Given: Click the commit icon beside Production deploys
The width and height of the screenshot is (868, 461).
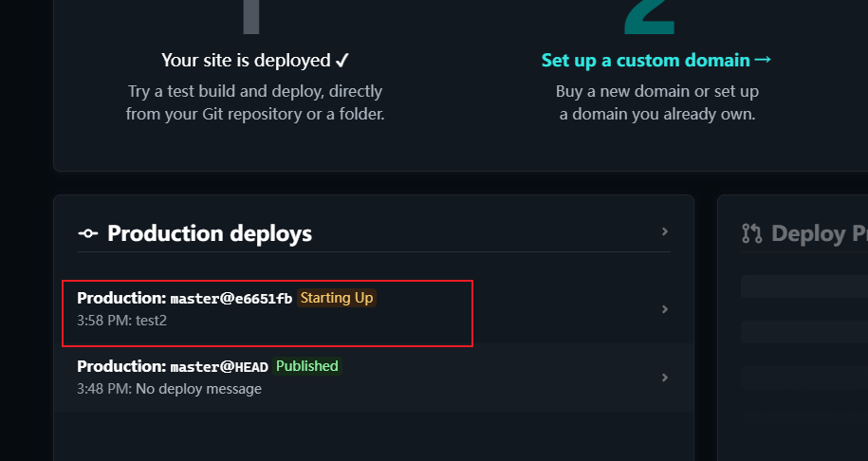Looking at the screenshot, I should (x=87, y=233).
